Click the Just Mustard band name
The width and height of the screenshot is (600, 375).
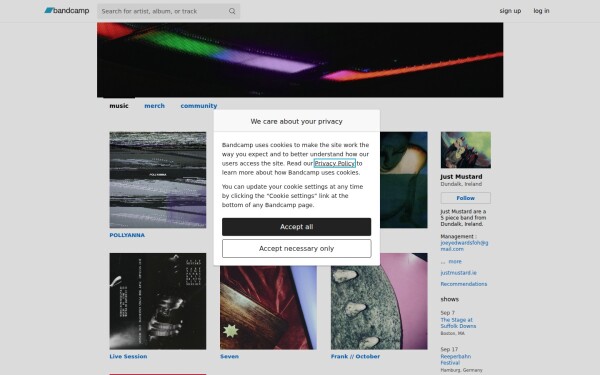pyautogui.click(x=461, y=176)
